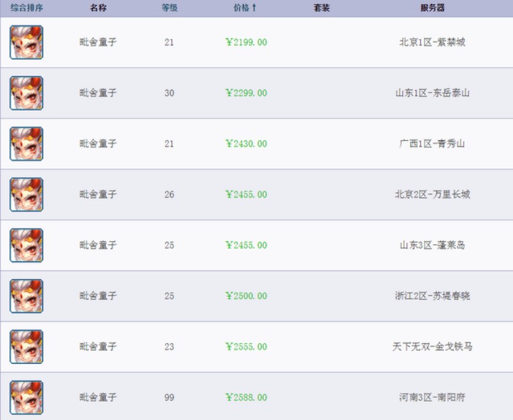This screenshot has height=420, width=513.
Task: Sort by 综合排序 column header
Action: coord(27,8)
